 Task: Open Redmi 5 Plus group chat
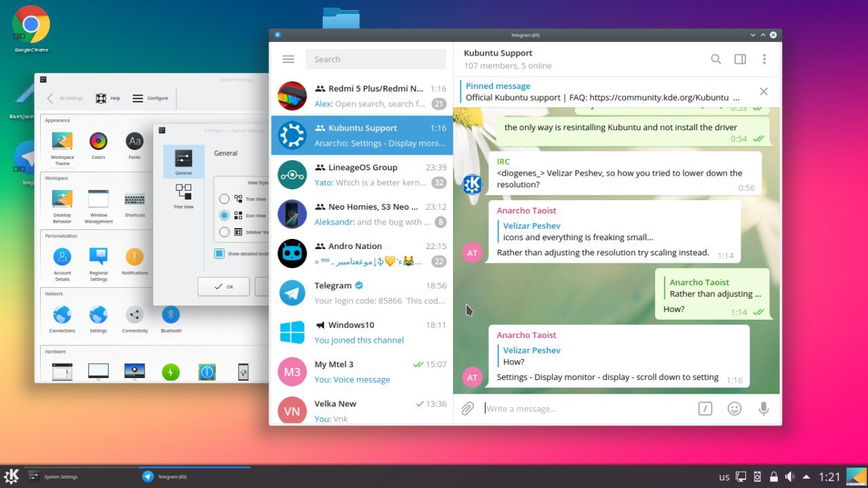[361, 96]
